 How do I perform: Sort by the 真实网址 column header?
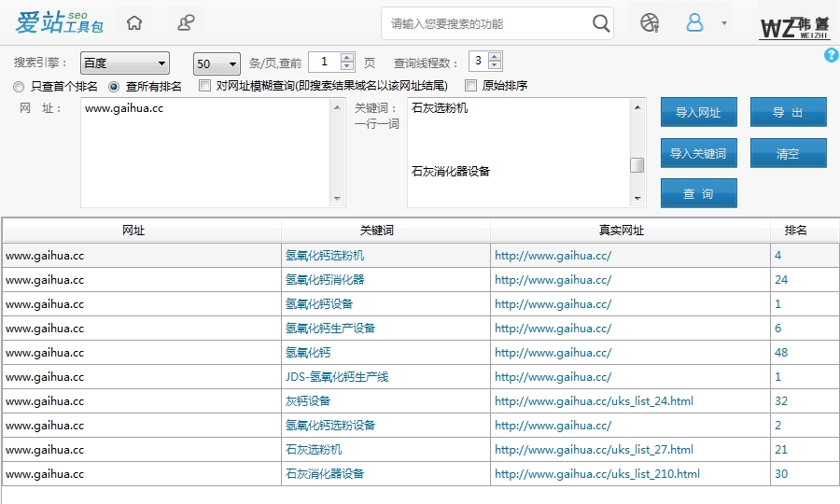630,231
